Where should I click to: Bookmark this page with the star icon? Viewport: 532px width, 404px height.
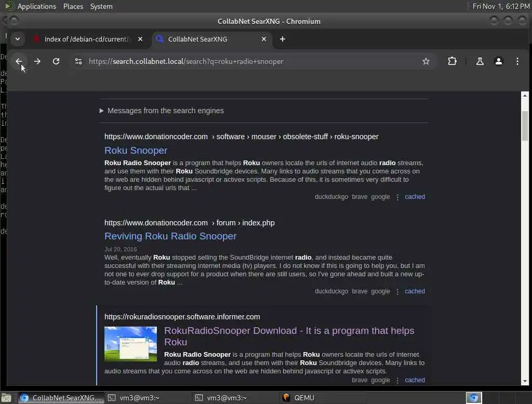click(x=426, y=61)
